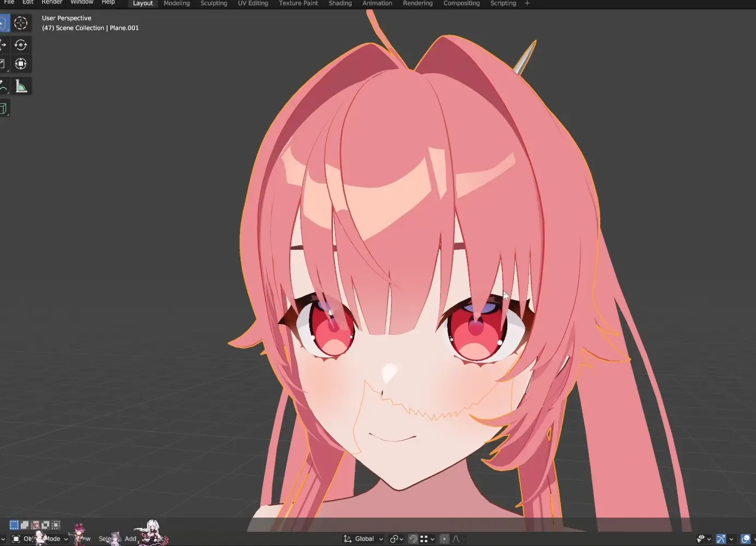The height and width of the screenshot is (546, 756).
Task: Select the Move tool
Action: pyautogui.click(x=3, y=45)
